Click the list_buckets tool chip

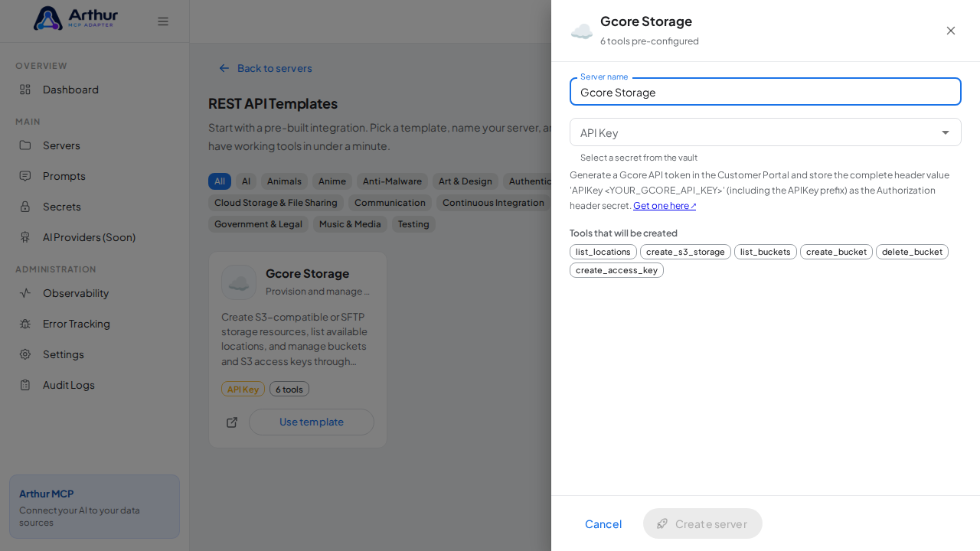coord(766,252)
